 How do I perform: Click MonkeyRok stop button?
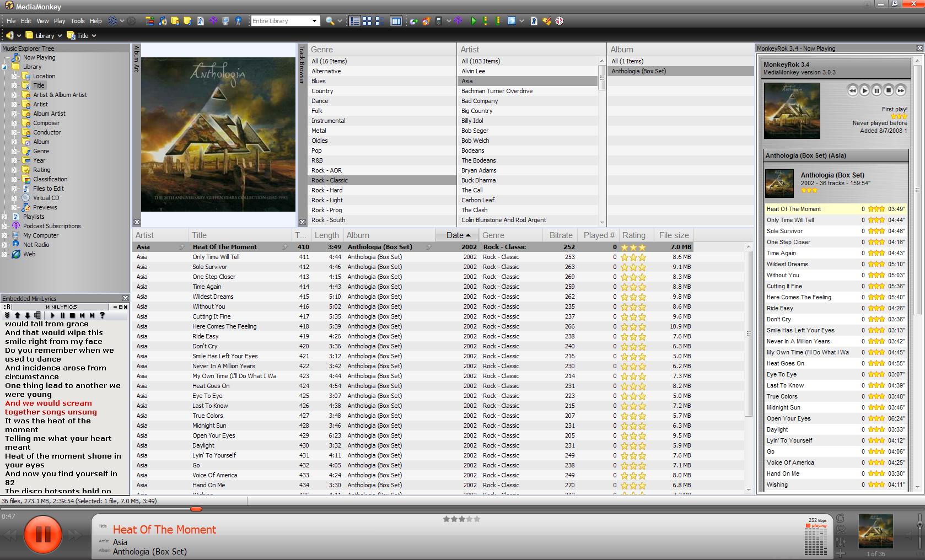889,90
